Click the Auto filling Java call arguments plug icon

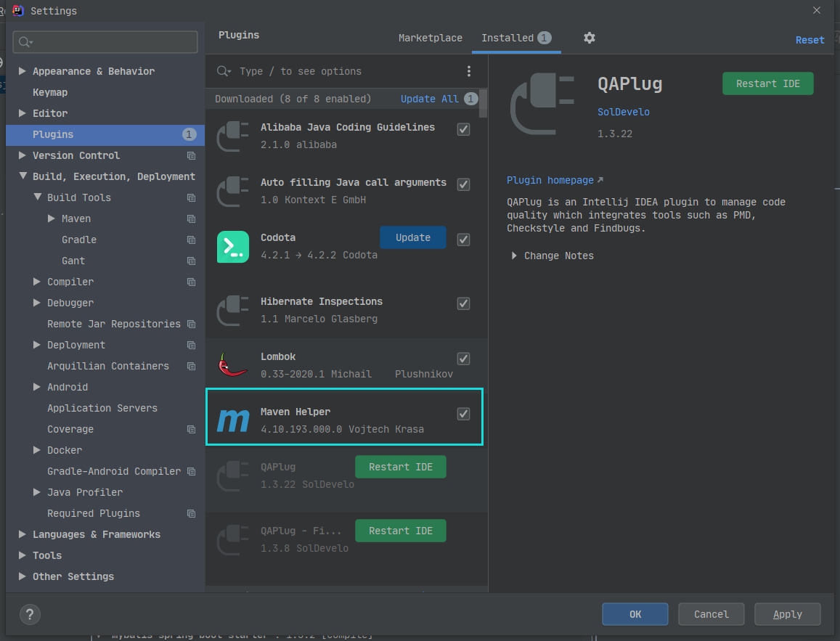click(233, 191)
